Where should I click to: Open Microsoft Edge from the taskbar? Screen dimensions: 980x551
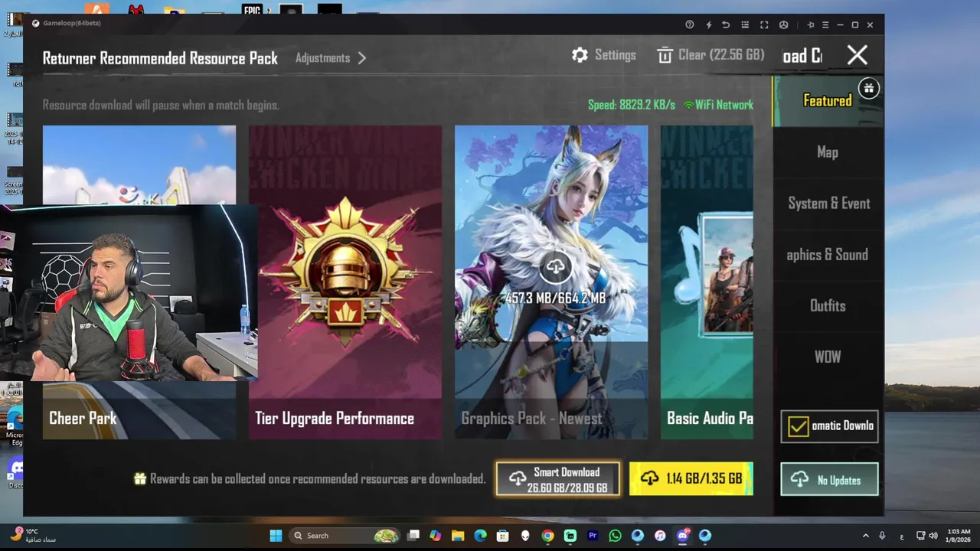pos(480,536)
